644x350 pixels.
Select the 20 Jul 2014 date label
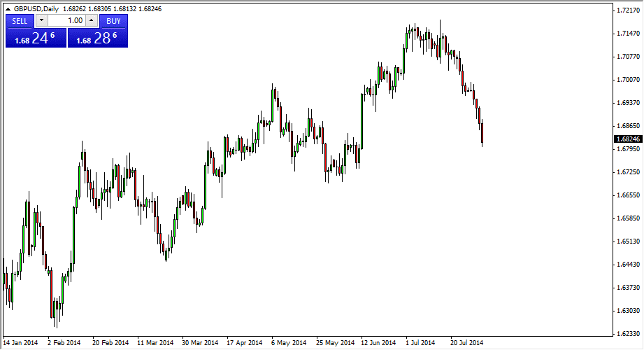click(466, 343)
